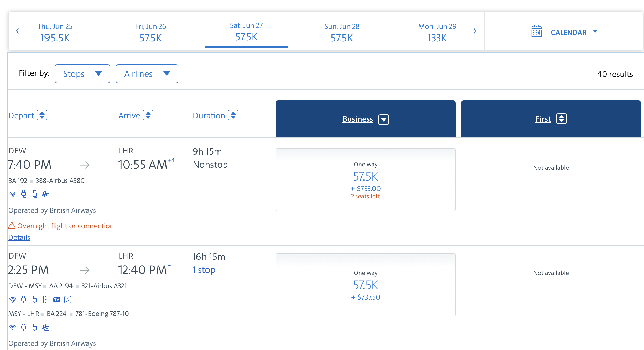Click entertainment icon for BA 192 flight
The image size is (644, 350).
coord(46,194)
